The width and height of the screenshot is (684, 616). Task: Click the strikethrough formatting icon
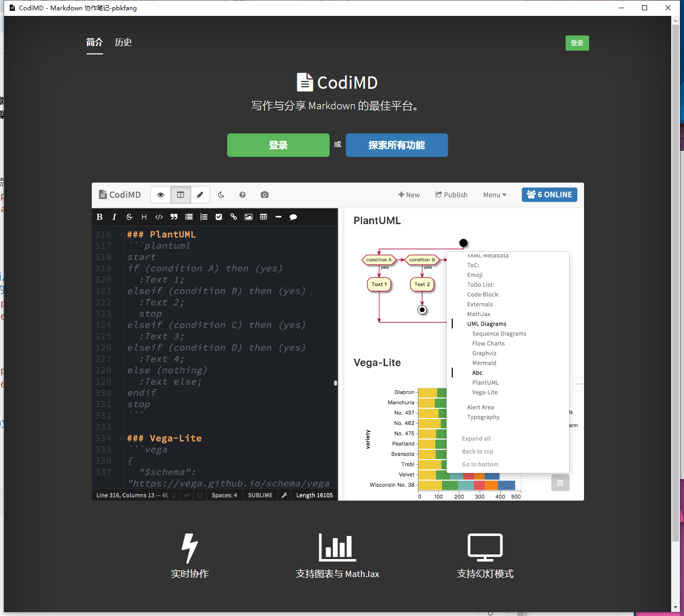pos(129,217)
